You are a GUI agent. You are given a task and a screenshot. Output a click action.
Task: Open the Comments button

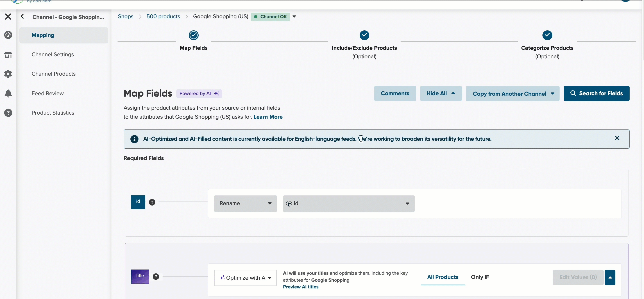tap(395, 93)
